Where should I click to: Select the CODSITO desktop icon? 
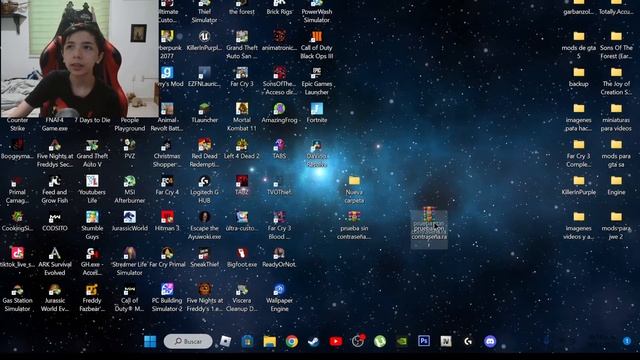(55, 221)
